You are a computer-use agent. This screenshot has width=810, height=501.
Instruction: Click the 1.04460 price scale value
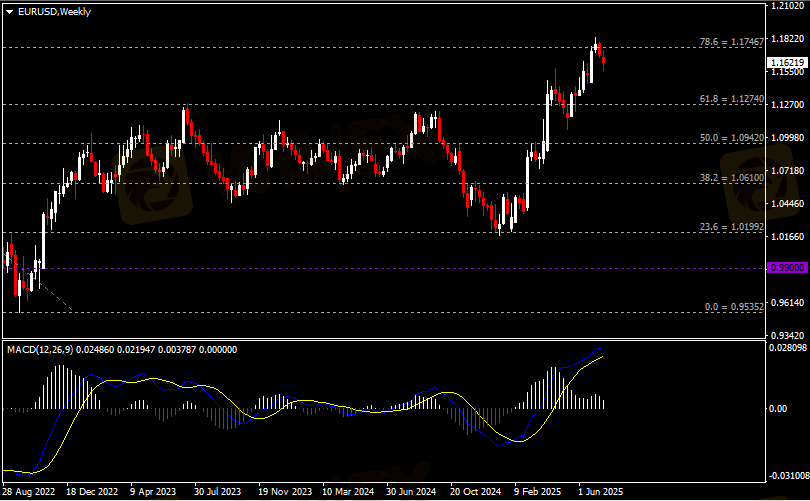pyautogui.click(x=787, y=203)
